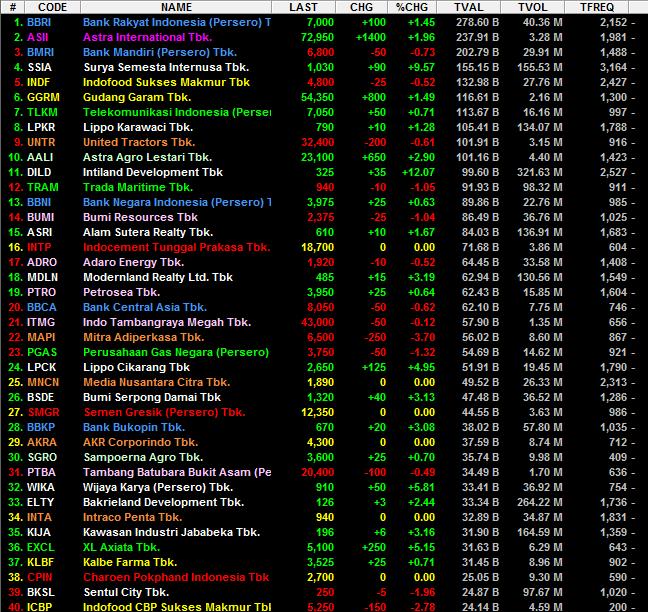Screen dimensions: 648x612
Task: Click TVAL 24.14 B for ICBP
Action: click(x=480, y=607)
